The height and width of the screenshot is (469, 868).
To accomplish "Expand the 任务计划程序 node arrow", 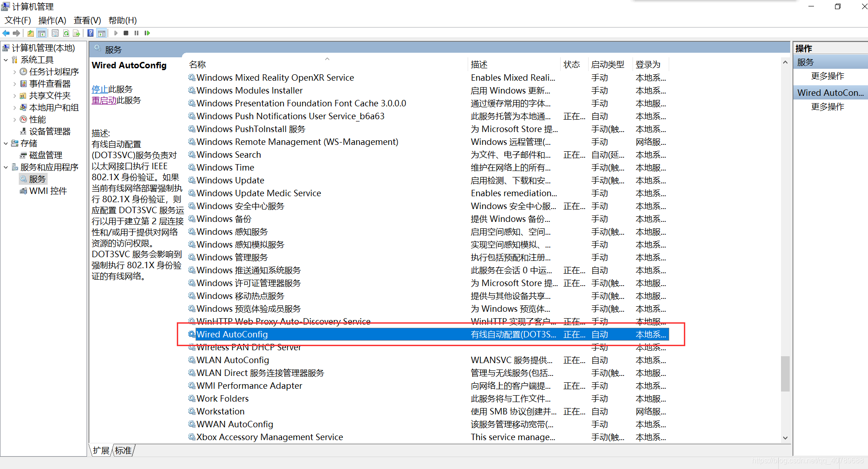I will point(14,72).
